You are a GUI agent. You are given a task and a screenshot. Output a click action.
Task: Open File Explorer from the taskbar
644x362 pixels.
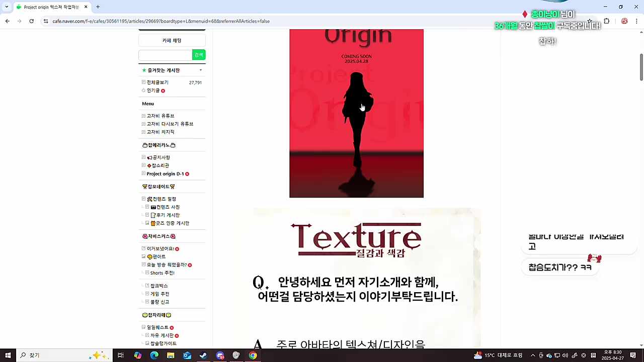click(171, 355)
